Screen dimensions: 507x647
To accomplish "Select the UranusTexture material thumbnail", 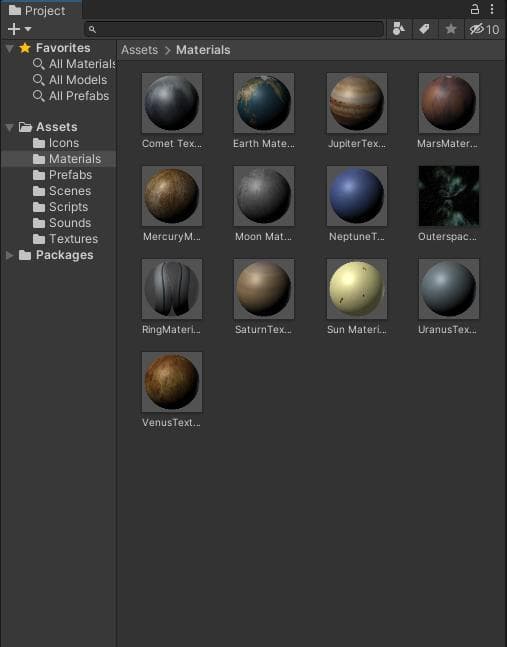I will point(449,289).
